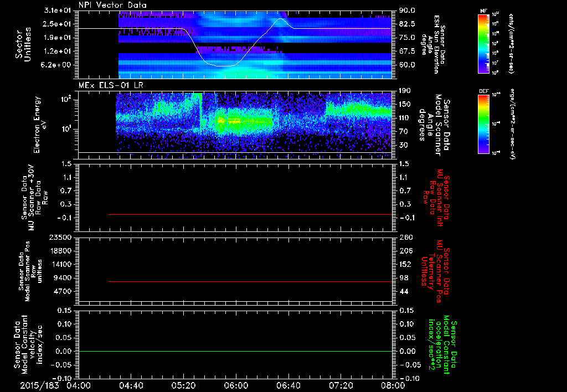Click the 06:00 time tick label
Screen dimensions: 567x392
tap(236, 385)
